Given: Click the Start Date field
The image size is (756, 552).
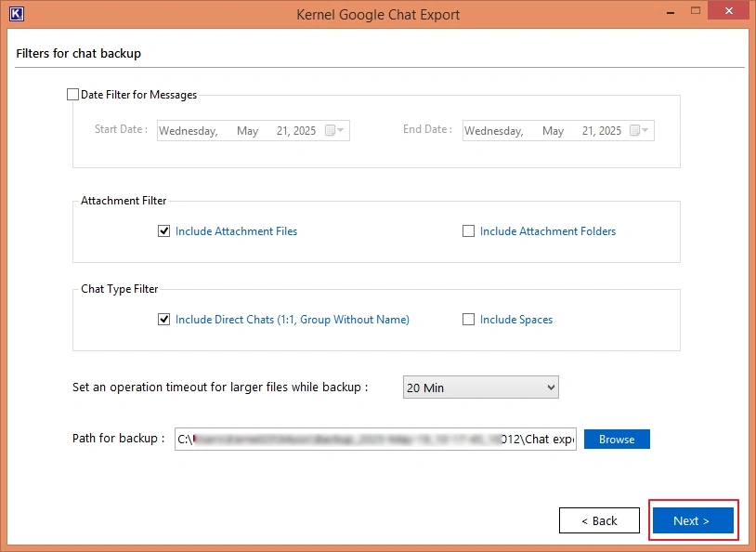Looking at the screenshot, I should click(254, 131).
